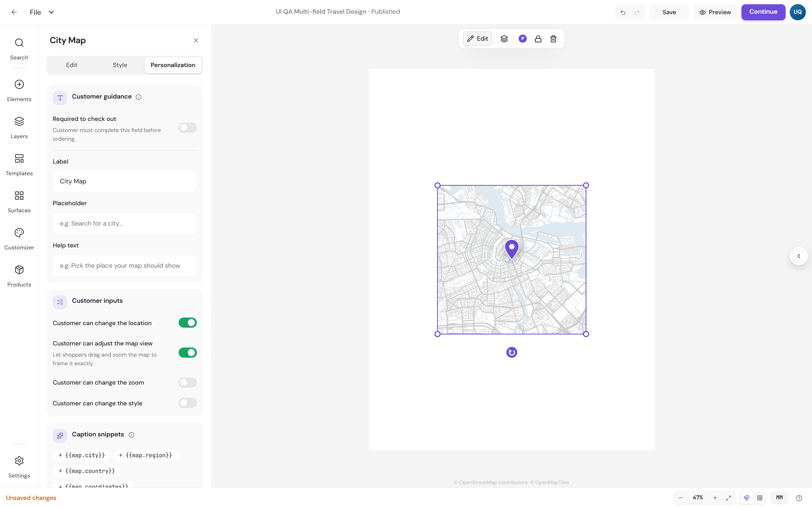
Task: Click Edit in the floating toolbar
Action: tap(478, 39)
